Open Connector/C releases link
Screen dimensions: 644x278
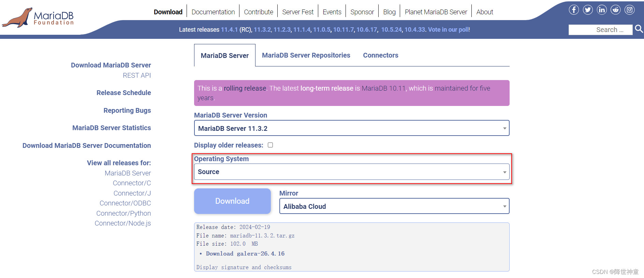point(132,183)
